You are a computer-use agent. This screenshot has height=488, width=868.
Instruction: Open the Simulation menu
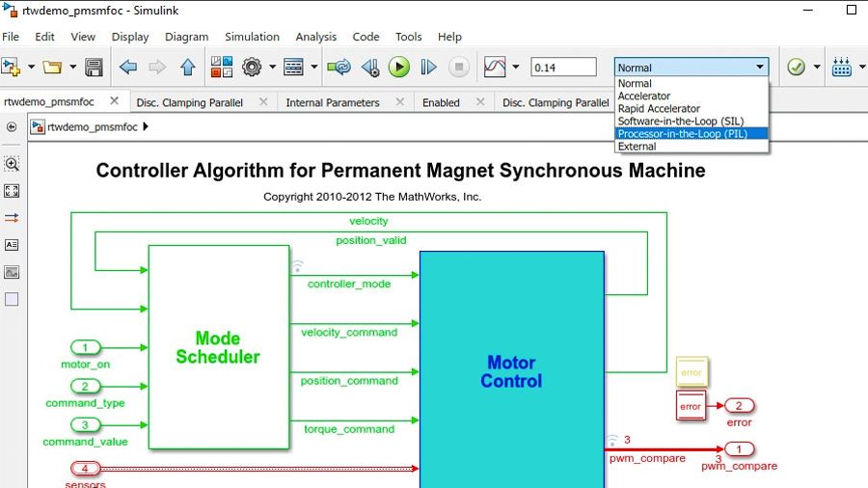(x=252, y=37)
